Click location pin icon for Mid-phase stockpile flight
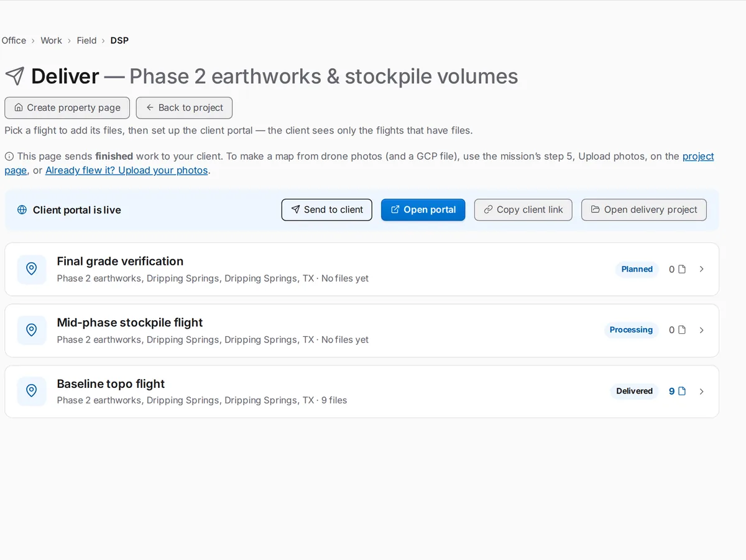Screen dimensions: 746x560 click(32, 330)
